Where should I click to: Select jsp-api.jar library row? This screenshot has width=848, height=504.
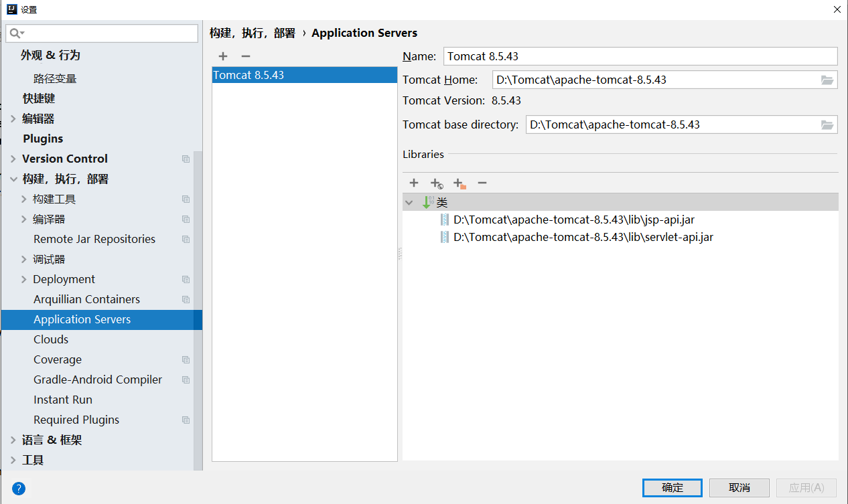point(620,220)
